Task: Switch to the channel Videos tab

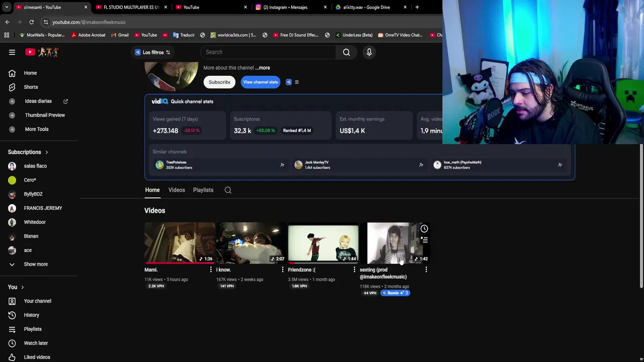Action: point(177,190)
